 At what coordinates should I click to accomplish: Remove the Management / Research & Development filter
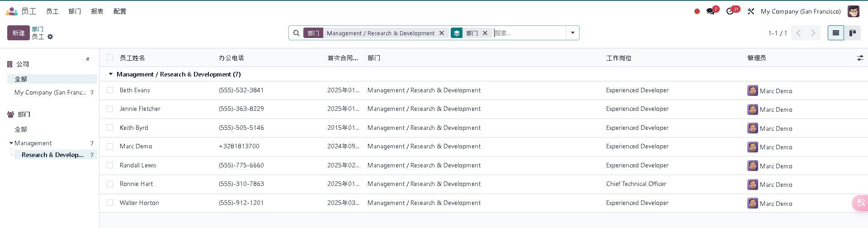(442, 33)
